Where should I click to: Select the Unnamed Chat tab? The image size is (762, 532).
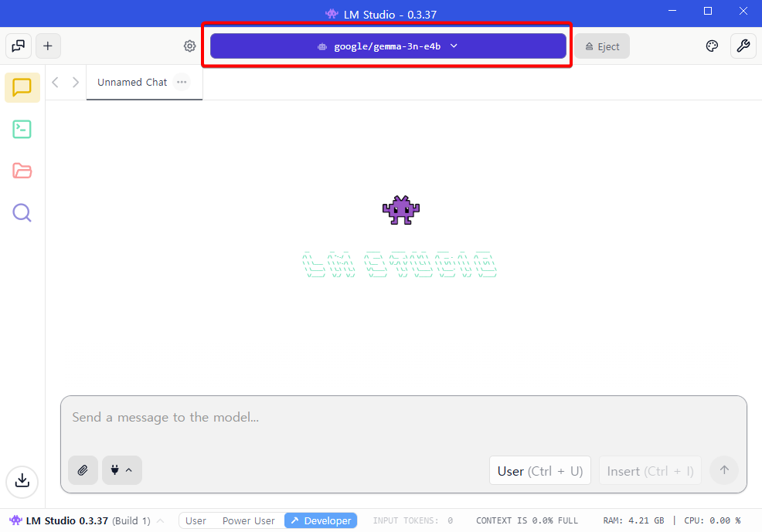[x=132, y=82]
